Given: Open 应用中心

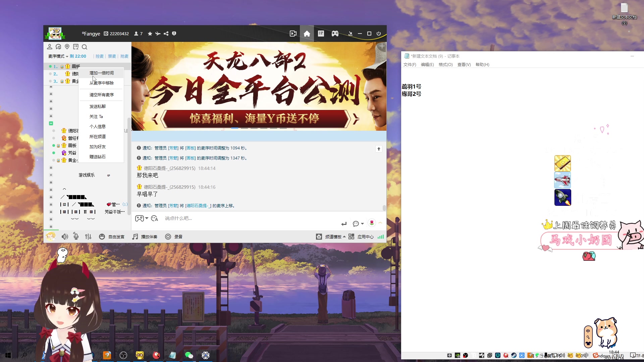Looking at the screenshot, I should pyautogui.click(x=361, y=237).
